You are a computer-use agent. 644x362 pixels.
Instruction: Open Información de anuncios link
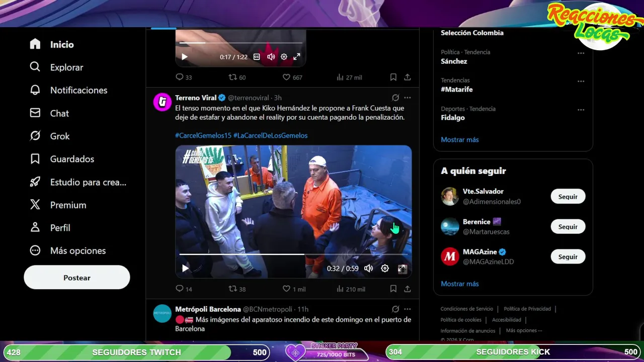point(468,331)
